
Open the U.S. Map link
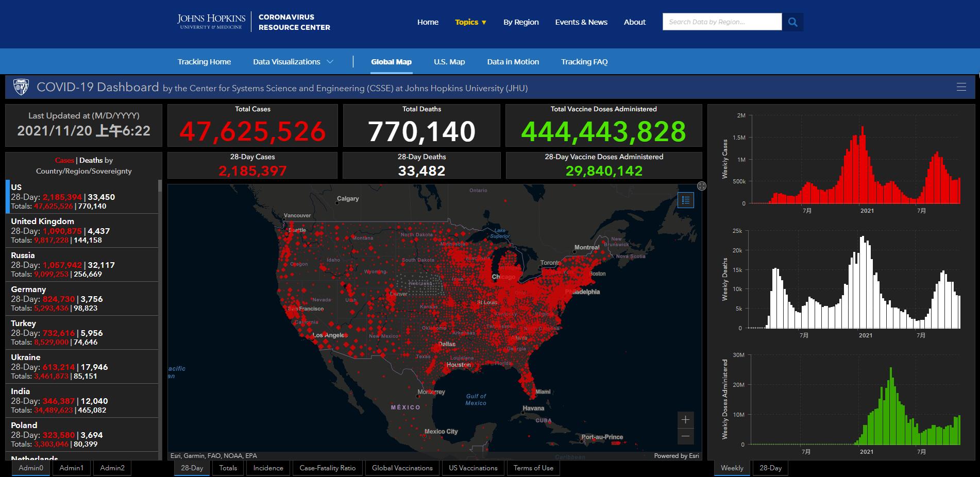coord(449,62)
